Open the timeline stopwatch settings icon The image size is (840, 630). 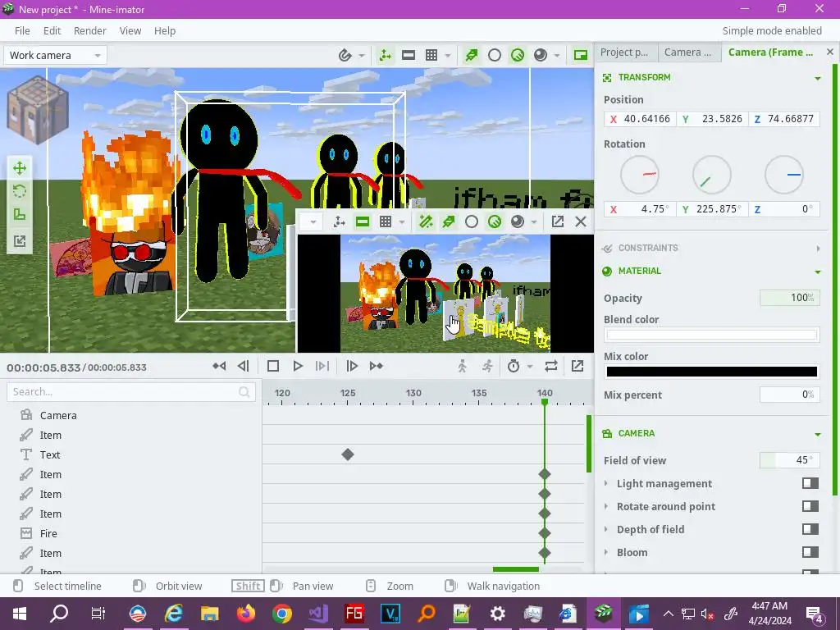point(514,366)
